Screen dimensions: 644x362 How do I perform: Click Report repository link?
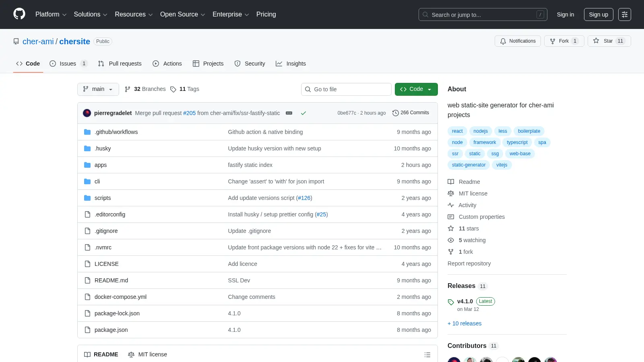pos(469,263)
